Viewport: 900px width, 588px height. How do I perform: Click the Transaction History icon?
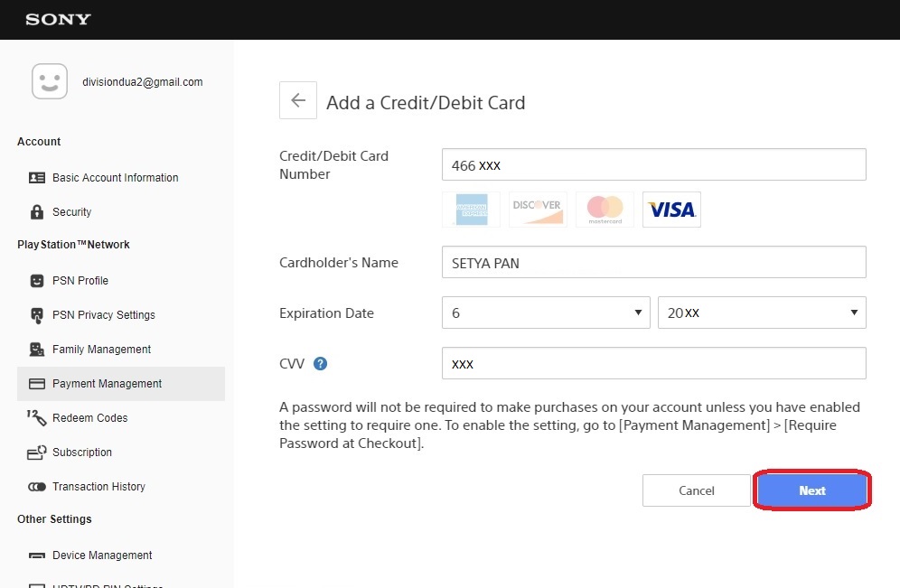tap(37, 487)
